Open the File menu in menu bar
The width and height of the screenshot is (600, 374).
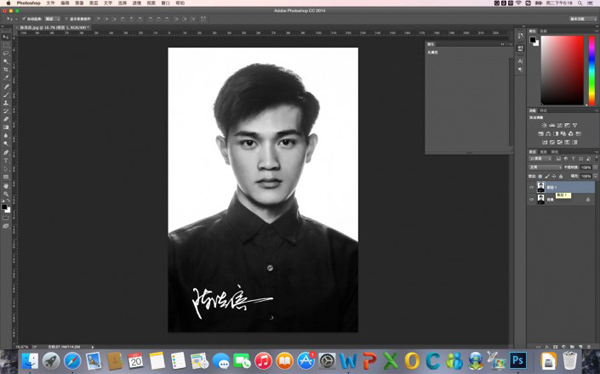click(x=50, y=3)
